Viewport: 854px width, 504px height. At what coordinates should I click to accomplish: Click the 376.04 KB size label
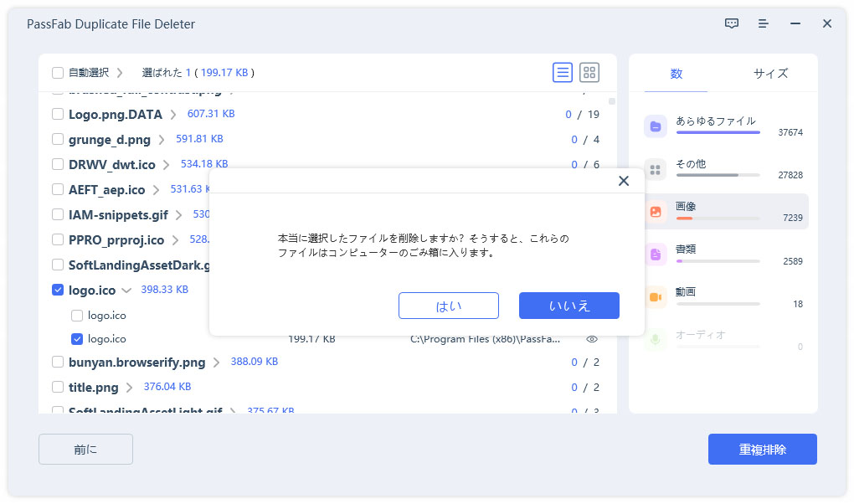pyautogui.click(x=167, y=386)
